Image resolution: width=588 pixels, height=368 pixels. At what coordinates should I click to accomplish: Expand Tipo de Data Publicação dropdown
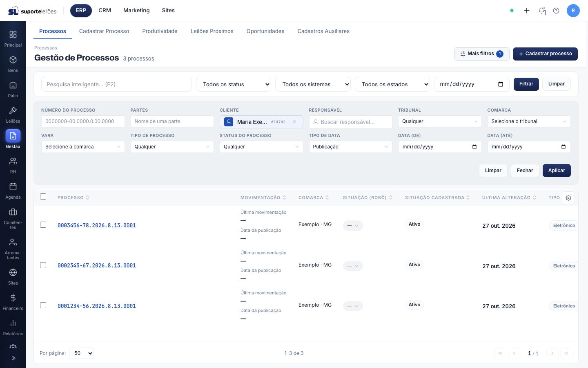[351, 147]
